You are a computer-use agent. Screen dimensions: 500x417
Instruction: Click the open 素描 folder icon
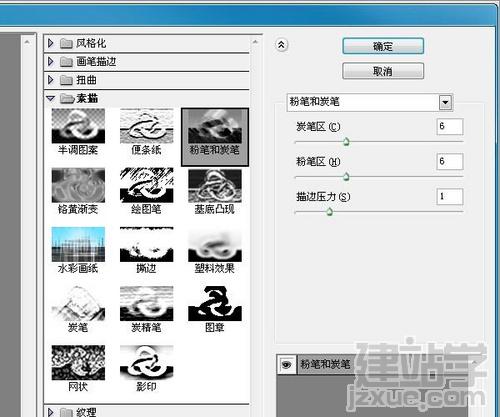(x=67, y=98)
